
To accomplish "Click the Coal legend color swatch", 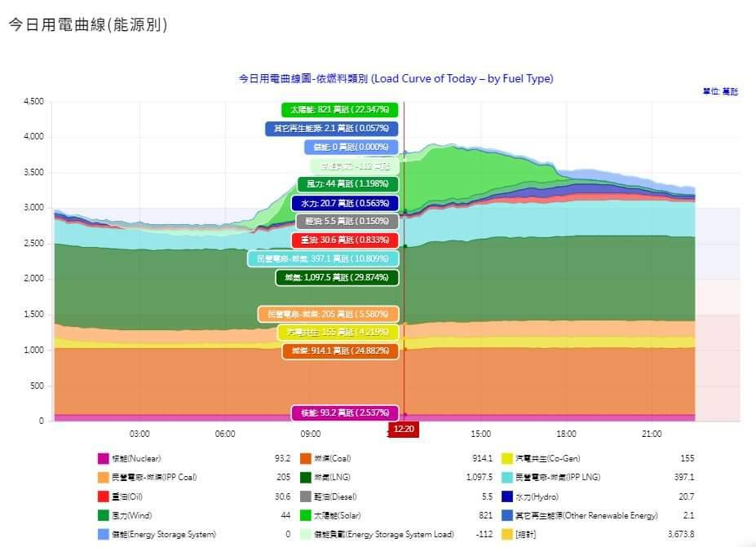I will point(306,458).
